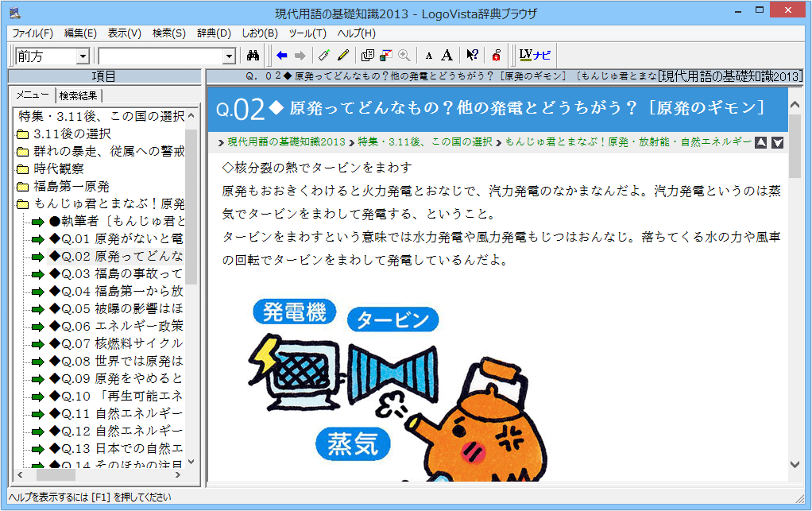Click the yellow highlighter marker icon
Screen dimensions: 812x511
coord(343,56)
